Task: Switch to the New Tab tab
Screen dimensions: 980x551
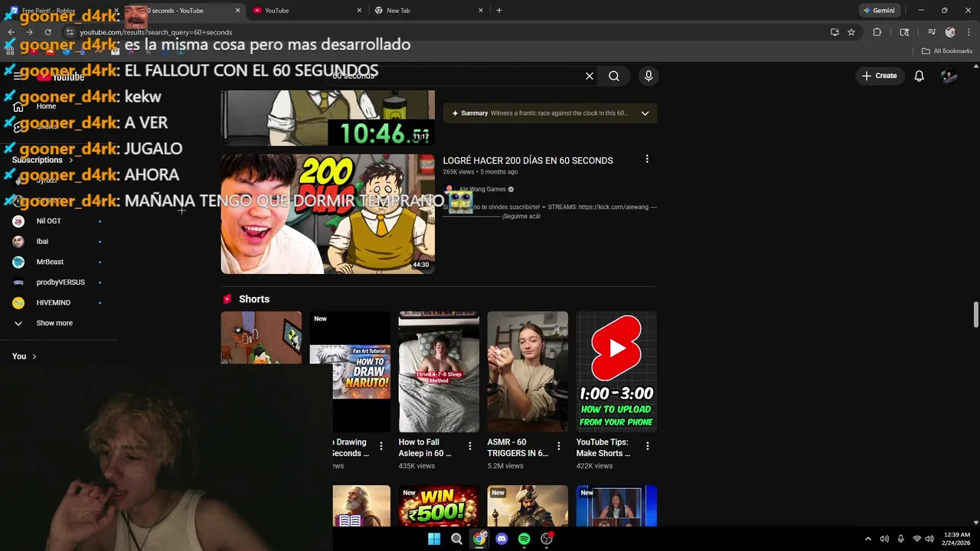Action: click(x=429, y=10)
